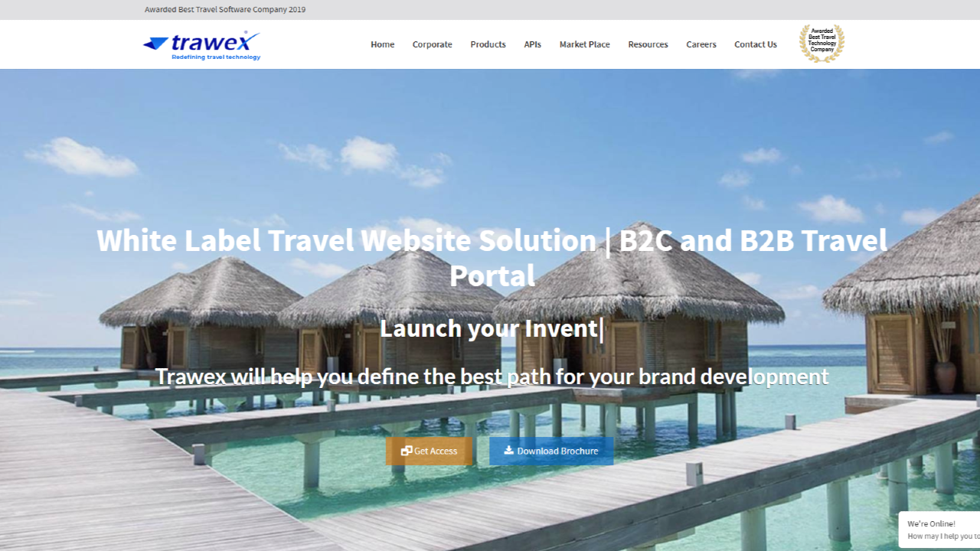Open the Resources menu
This screenshot has height=551, width=980.
pos(648,44)
